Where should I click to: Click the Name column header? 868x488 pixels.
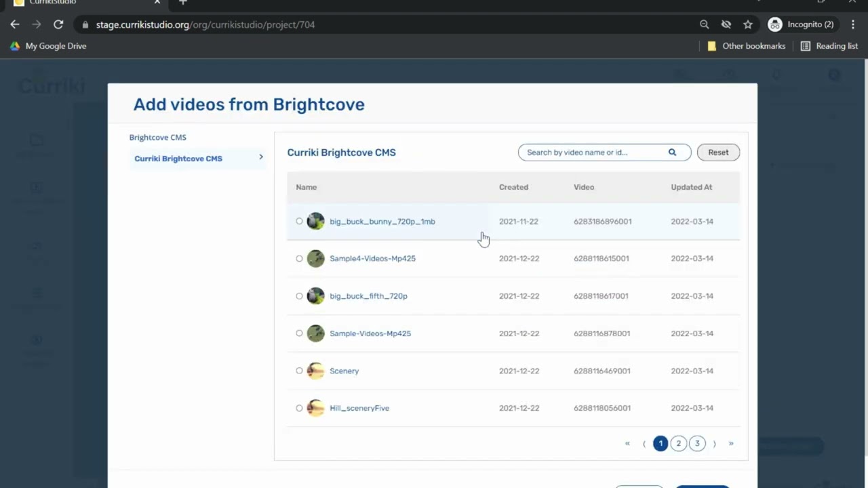[306, 187]
